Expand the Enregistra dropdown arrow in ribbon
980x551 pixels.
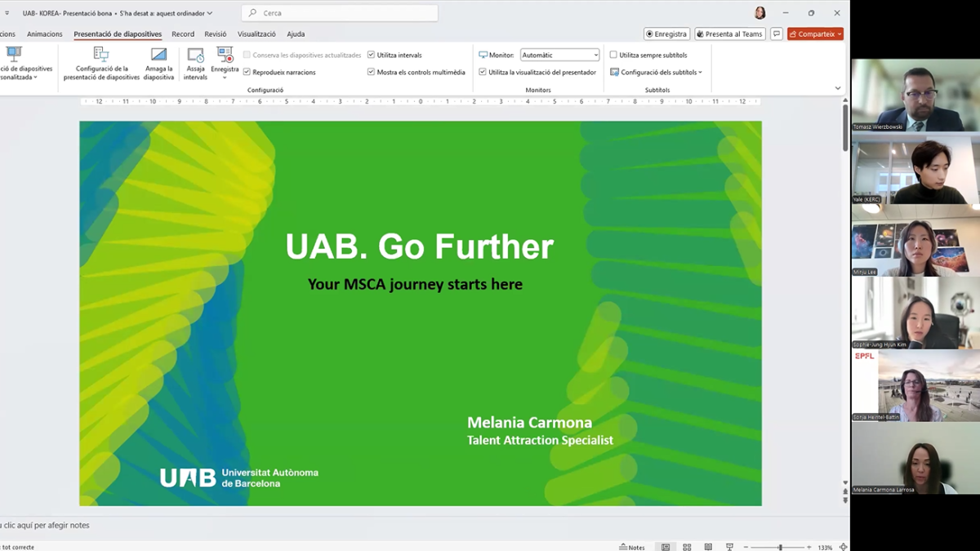click(225, 78)
